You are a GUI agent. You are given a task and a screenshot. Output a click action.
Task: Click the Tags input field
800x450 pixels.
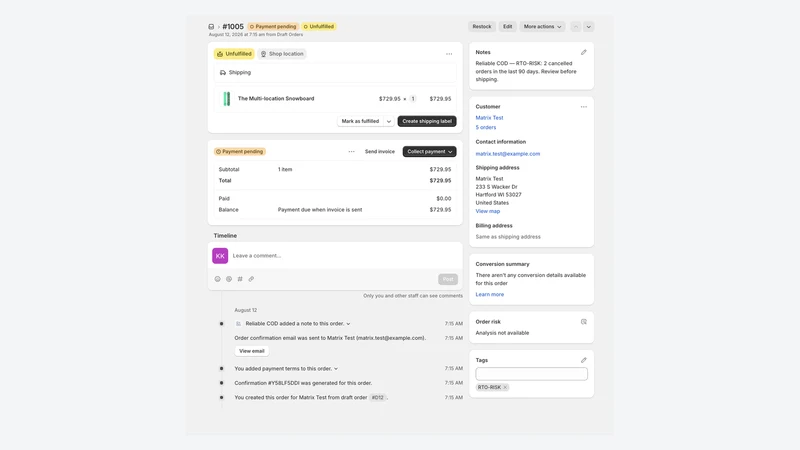531,374
